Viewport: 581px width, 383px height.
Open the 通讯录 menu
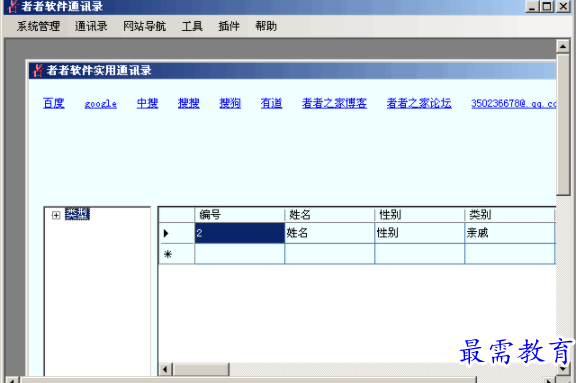[91, 26]
